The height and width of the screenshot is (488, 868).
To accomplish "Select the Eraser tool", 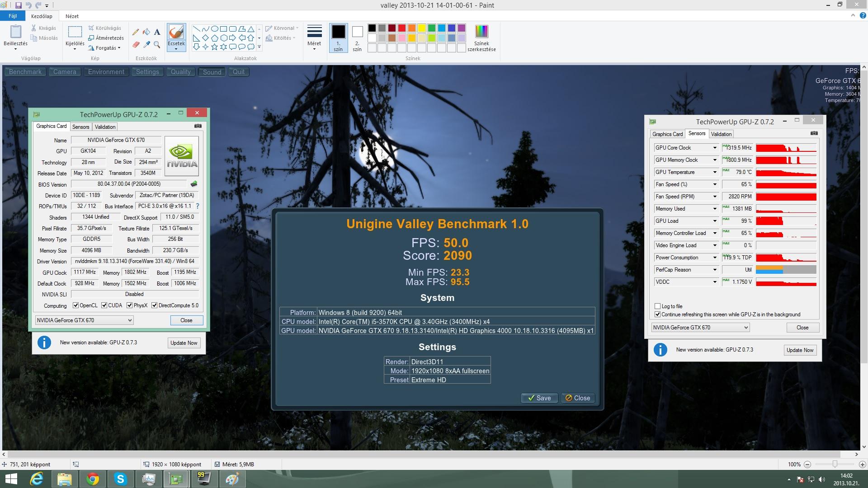I will coord(136,44).
